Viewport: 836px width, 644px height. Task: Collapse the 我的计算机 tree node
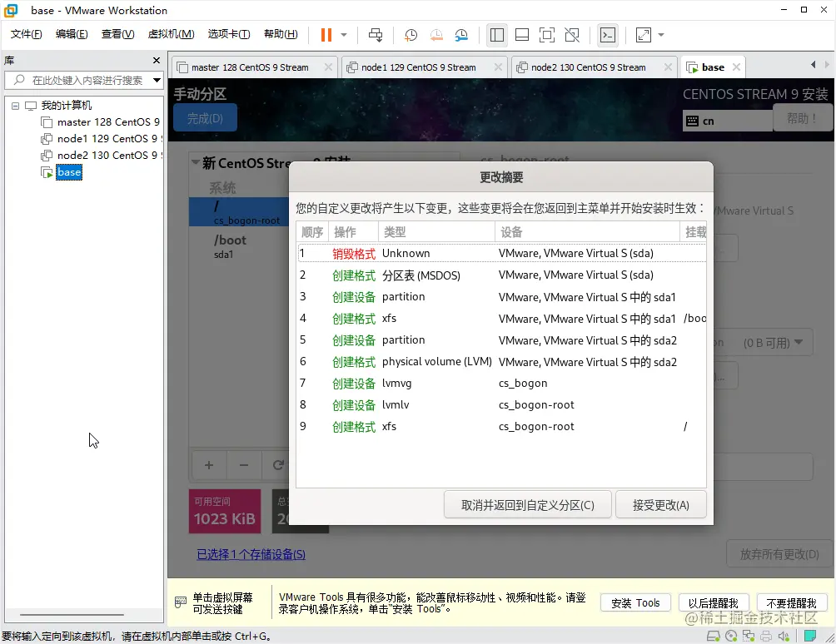(x=16, y=106)
